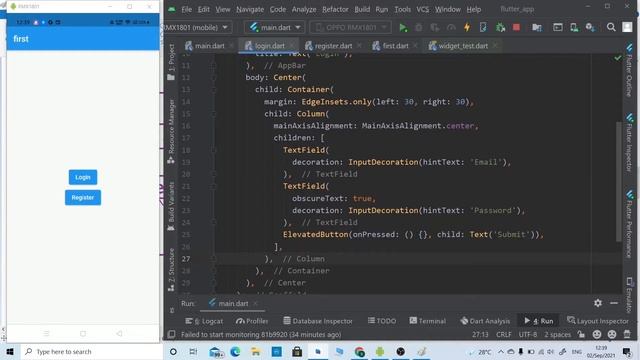Open File Explorer from taskbar
The height and width of the screenshot is (360, 640).
point(256,351)
